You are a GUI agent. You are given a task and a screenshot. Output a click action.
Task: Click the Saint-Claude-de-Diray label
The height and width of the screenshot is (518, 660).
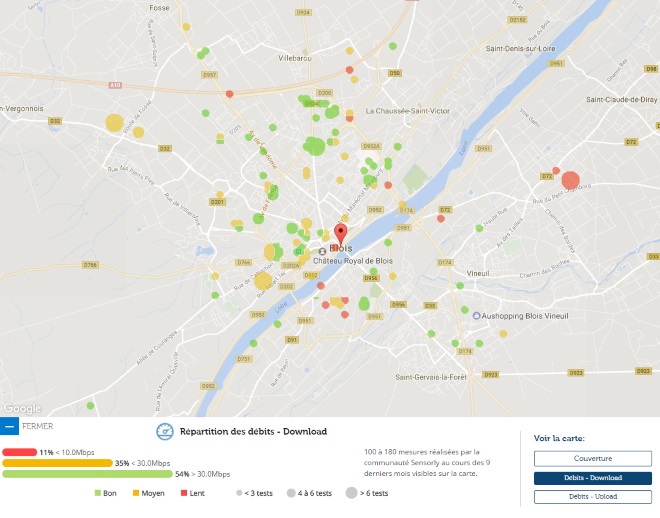[621, 100]
